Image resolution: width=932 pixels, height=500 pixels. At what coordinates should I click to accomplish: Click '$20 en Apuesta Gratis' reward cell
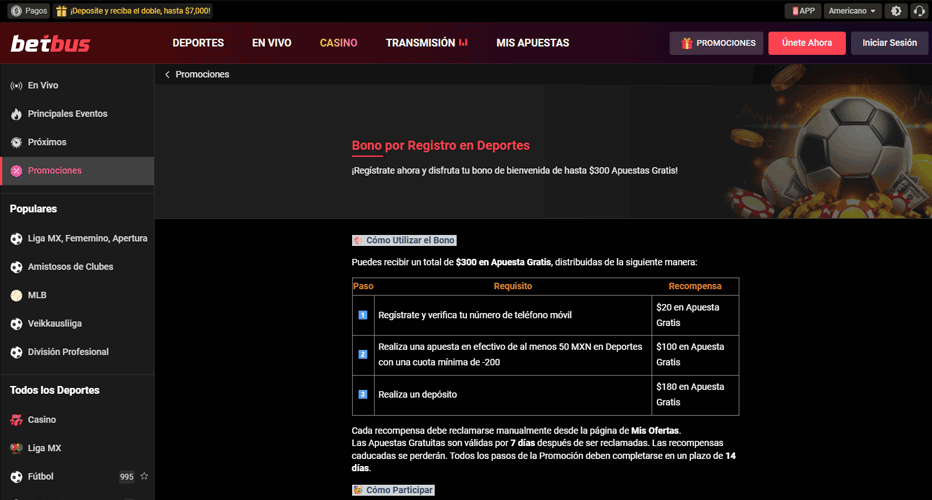click(695, 315)
